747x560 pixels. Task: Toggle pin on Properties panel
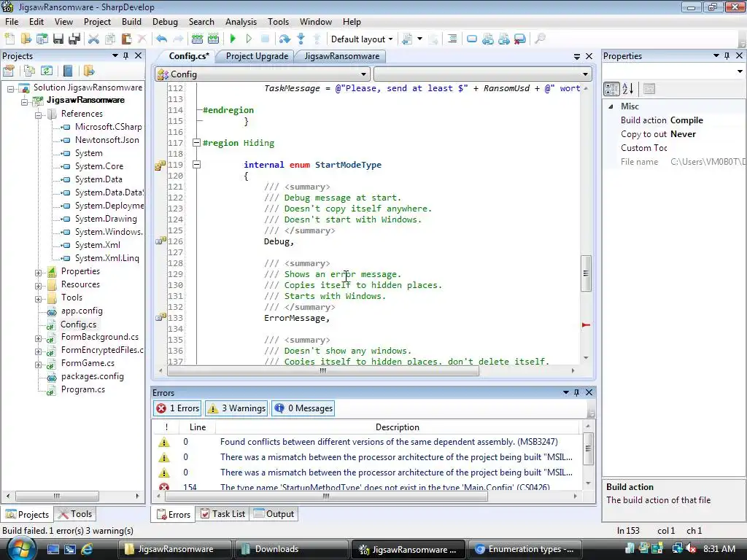[727, 55]
